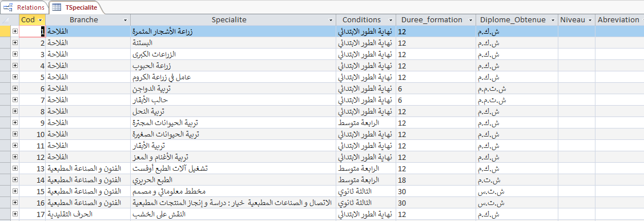Screen dimensions: 644x221
Task: Click the Specialite cell 'زراعة الحبوب'
Action: pos(234,65)
